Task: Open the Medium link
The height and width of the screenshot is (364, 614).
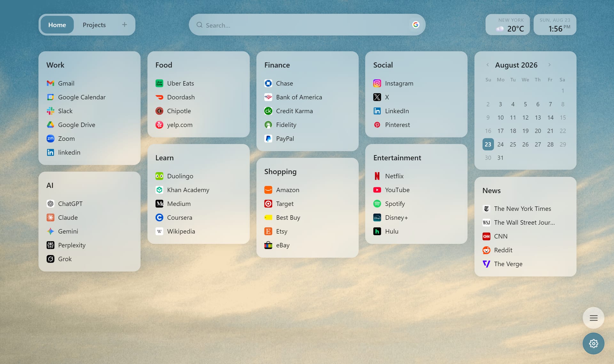Action: pyautogui.click(x=173, y=204)
